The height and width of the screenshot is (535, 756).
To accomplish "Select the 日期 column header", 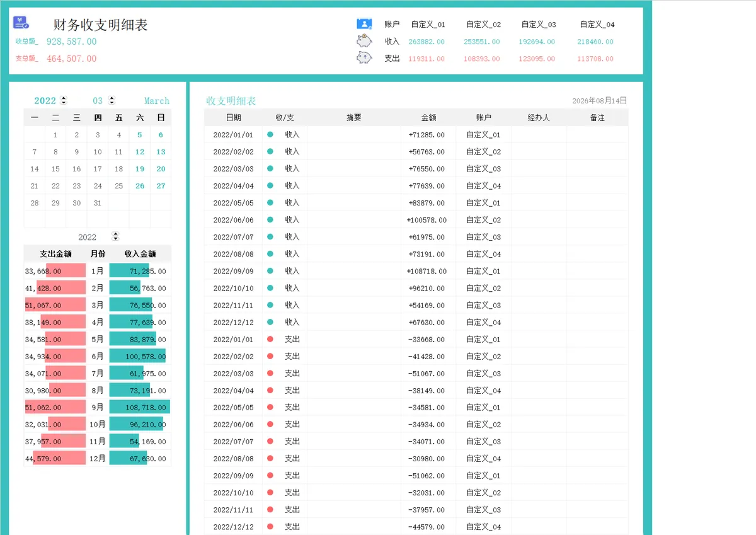I will tap(233, 117).
